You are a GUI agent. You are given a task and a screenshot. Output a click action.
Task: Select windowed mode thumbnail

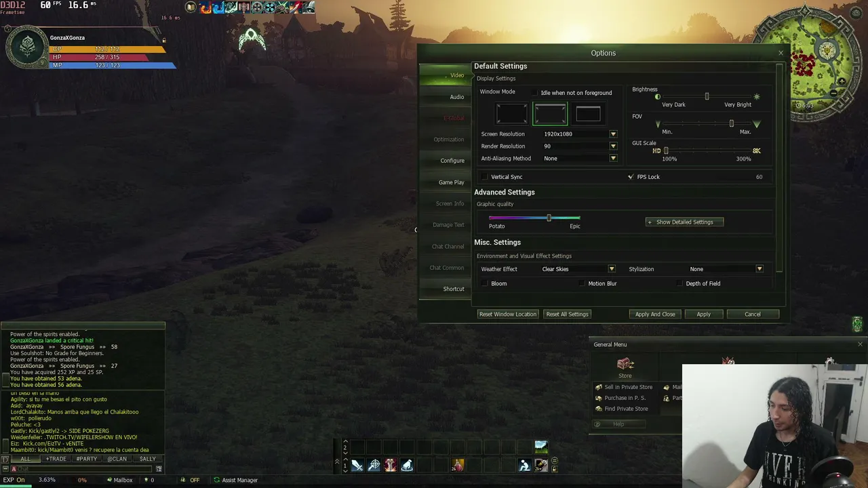[x=588, y=114]
